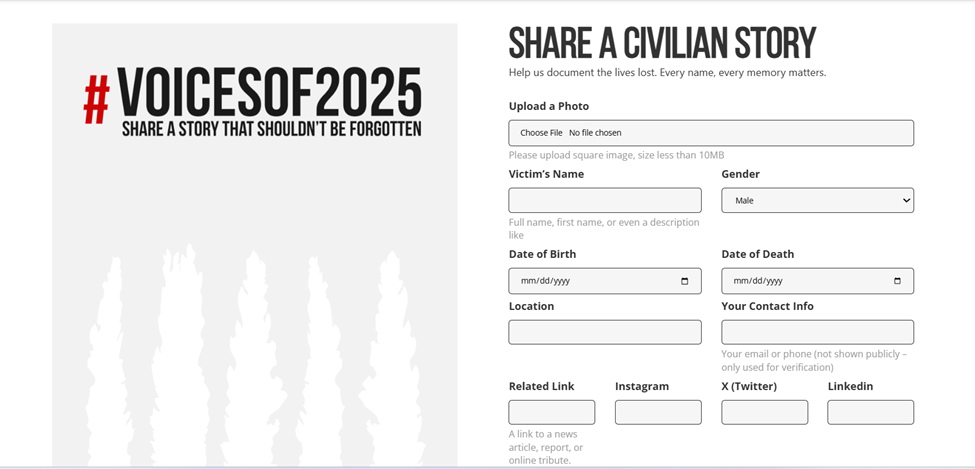This screenshot has width=975, height=469.
Task: Select the Location input box
Action: click(x=604, y=333)
